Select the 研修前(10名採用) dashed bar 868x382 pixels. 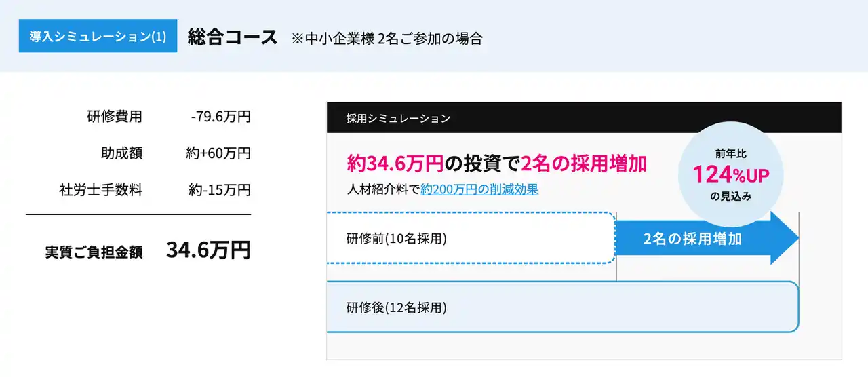[x=471, y=238]
